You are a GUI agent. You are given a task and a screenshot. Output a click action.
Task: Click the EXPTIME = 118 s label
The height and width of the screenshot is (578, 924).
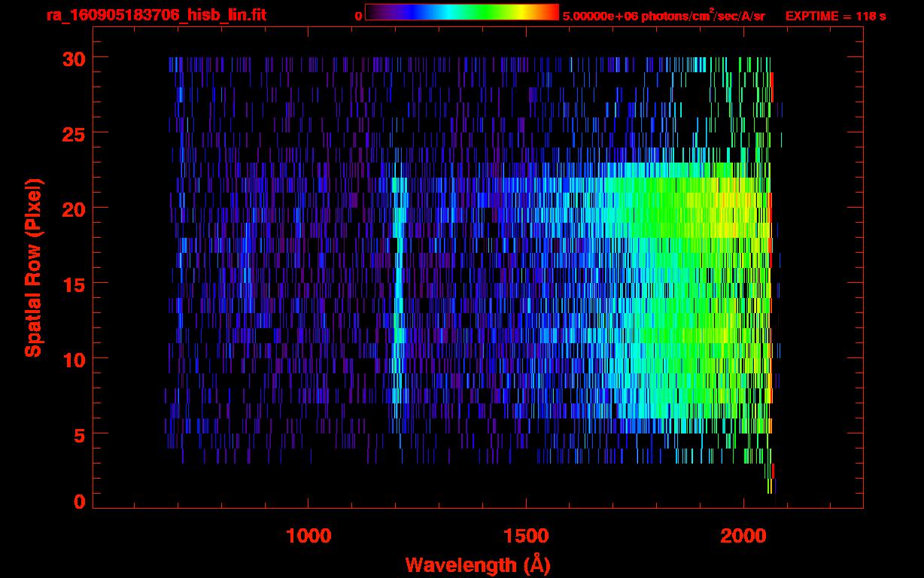point(835,16)
